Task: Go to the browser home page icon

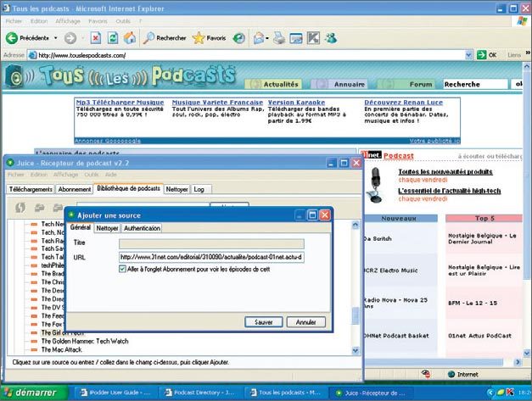Action: pyautogui.click(x=129, y=38)
